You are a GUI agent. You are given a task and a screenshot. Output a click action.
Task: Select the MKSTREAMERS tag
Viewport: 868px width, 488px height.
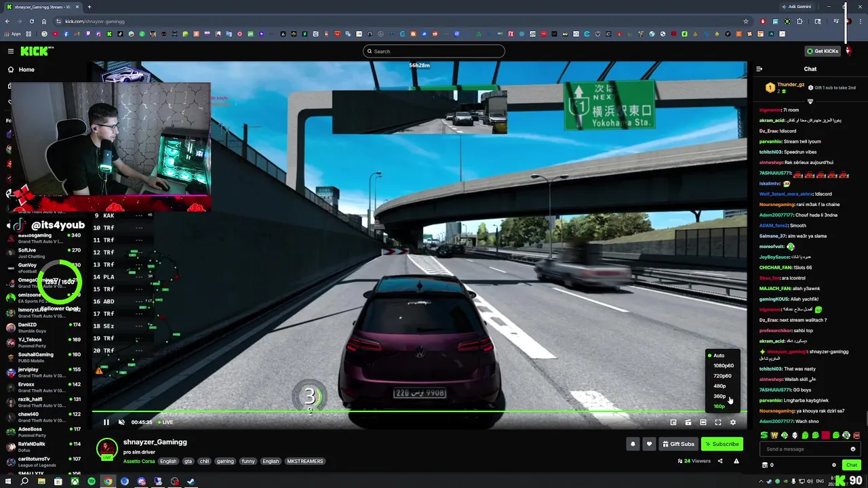[x=305, y=461]
